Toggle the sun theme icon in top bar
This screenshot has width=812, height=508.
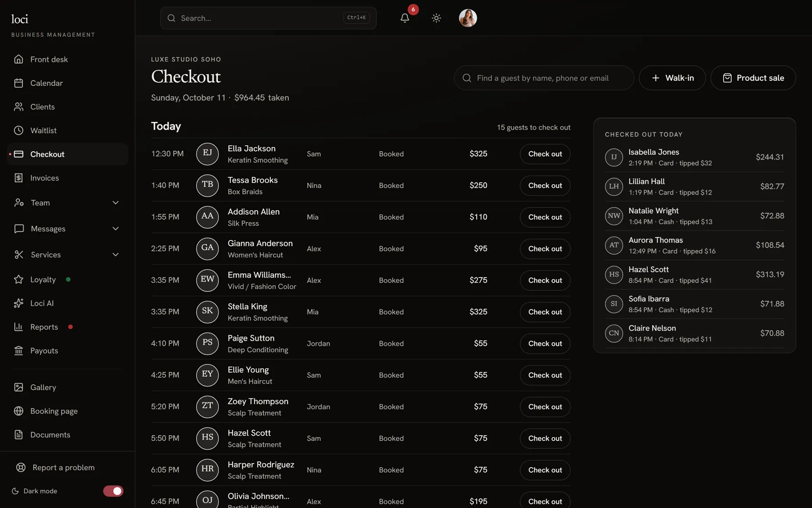[436, 18]
